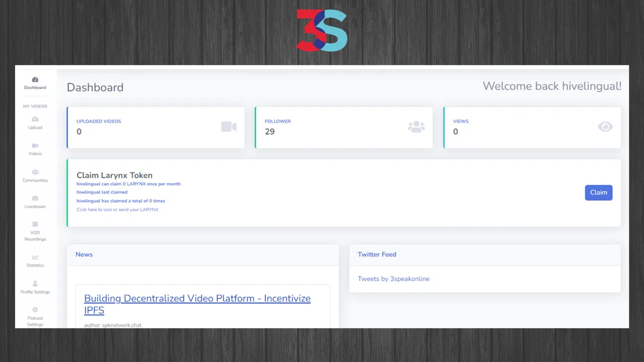Click the 'Dashboard' page title
Screen dimensions: 644x362
coord(95,87)
